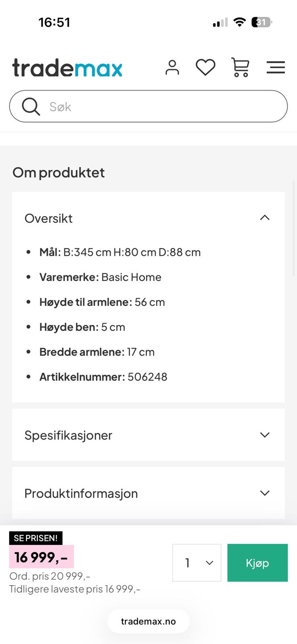The image size is (297, 644).
Task: Collapse the Oversikt section chevron
Action: point(264,218)
